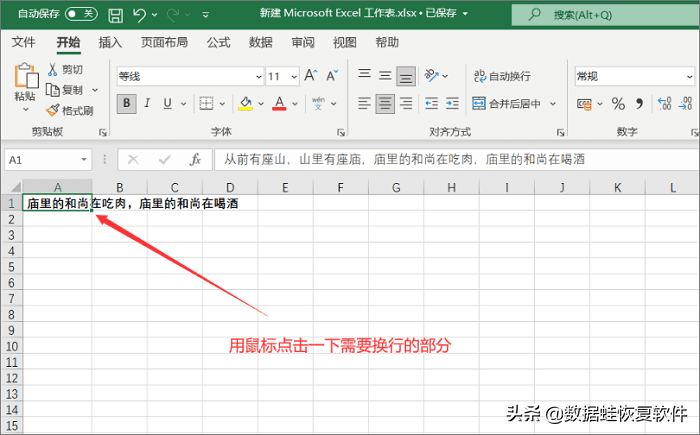Click the Redo arrow icon
Image resolution: width=700 pixels, height=435 pixels.
tap(173, 15)
